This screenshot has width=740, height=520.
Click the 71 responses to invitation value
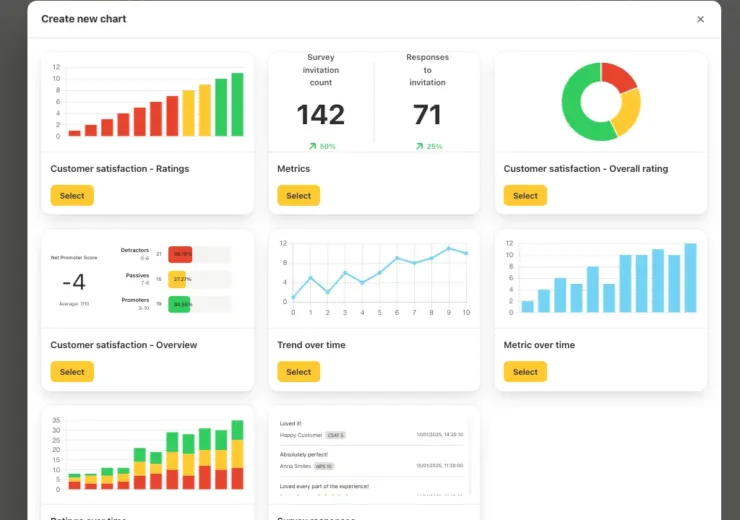click(427, 115)
